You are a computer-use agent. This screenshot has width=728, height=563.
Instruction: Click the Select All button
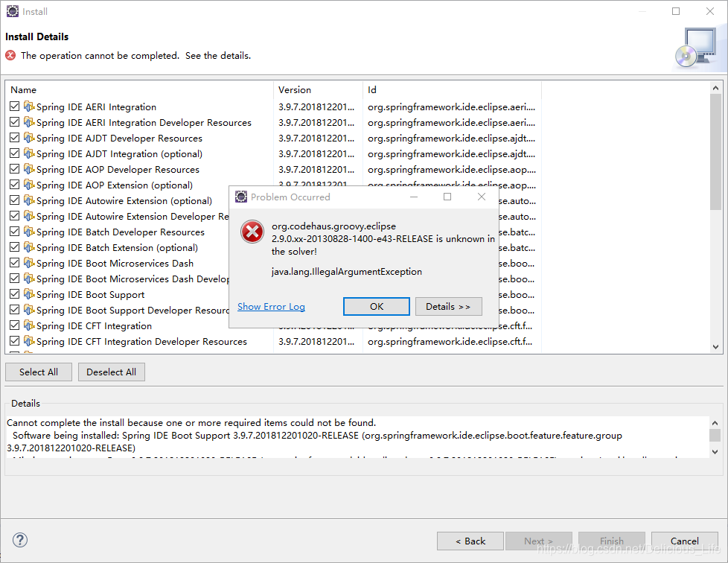click(39, 372)
